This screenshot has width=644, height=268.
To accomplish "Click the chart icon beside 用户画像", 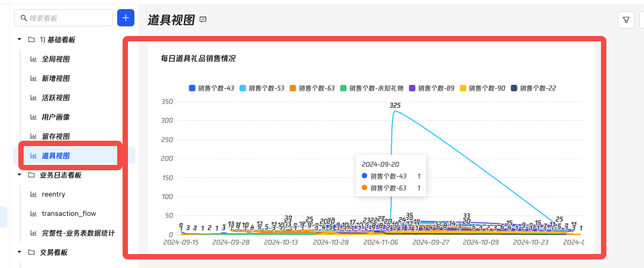I will (x=33, y=117).
